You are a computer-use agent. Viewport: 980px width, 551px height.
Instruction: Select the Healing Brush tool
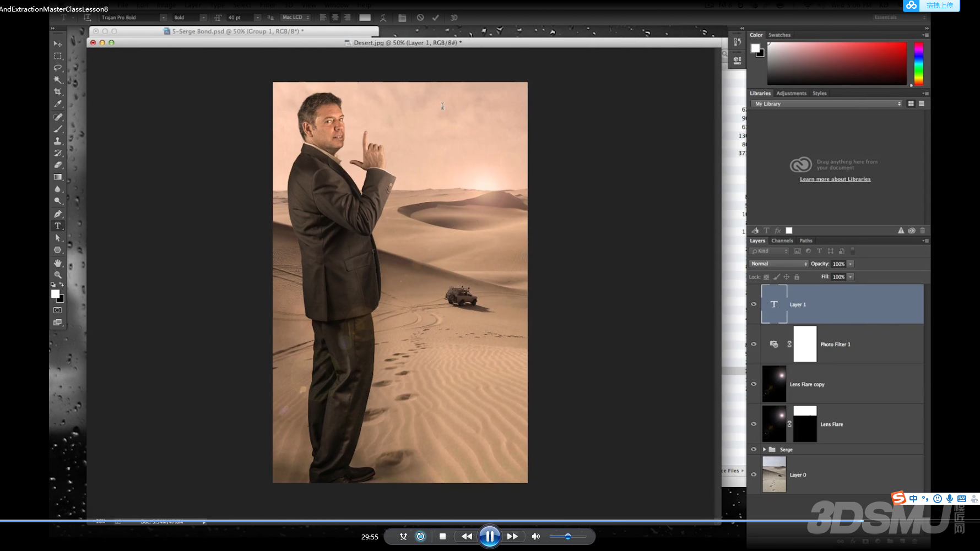click(57, 117)
